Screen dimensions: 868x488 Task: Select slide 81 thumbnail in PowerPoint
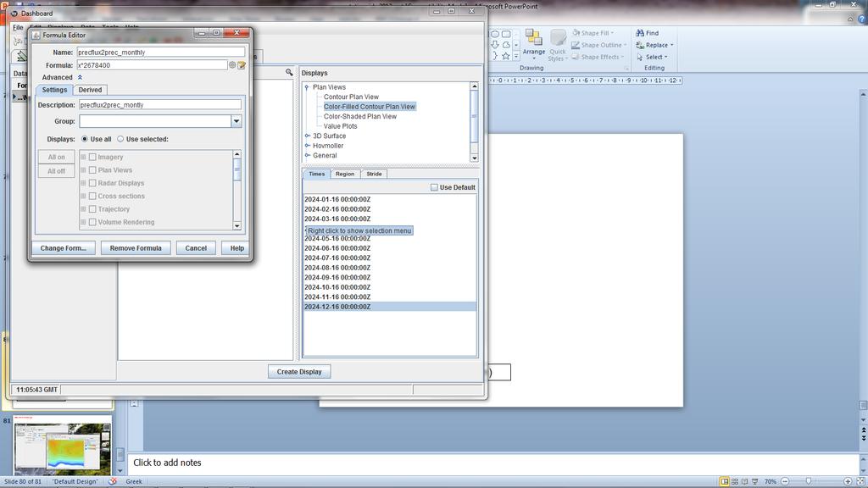tap(62, 446)
